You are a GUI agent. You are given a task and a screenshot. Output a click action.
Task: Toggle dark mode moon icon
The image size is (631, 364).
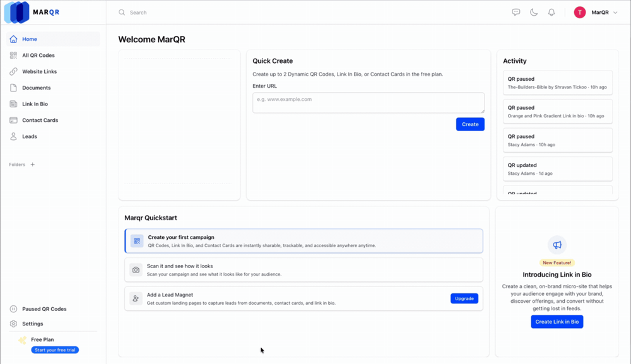pos(534,13)
